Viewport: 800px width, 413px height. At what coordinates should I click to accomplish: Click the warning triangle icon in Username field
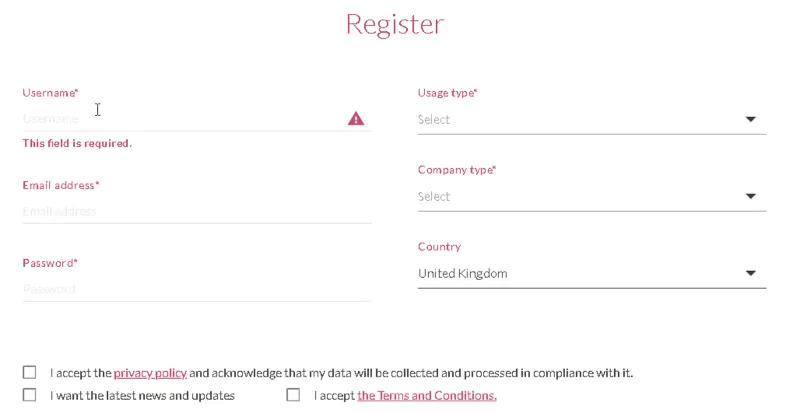click(356, 119)
